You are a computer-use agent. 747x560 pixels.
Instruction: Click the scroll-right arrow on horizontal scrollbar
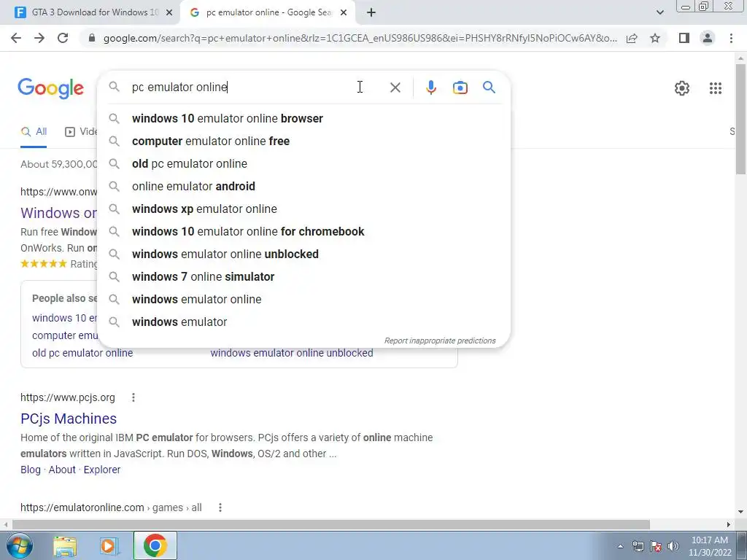[729, 524]
